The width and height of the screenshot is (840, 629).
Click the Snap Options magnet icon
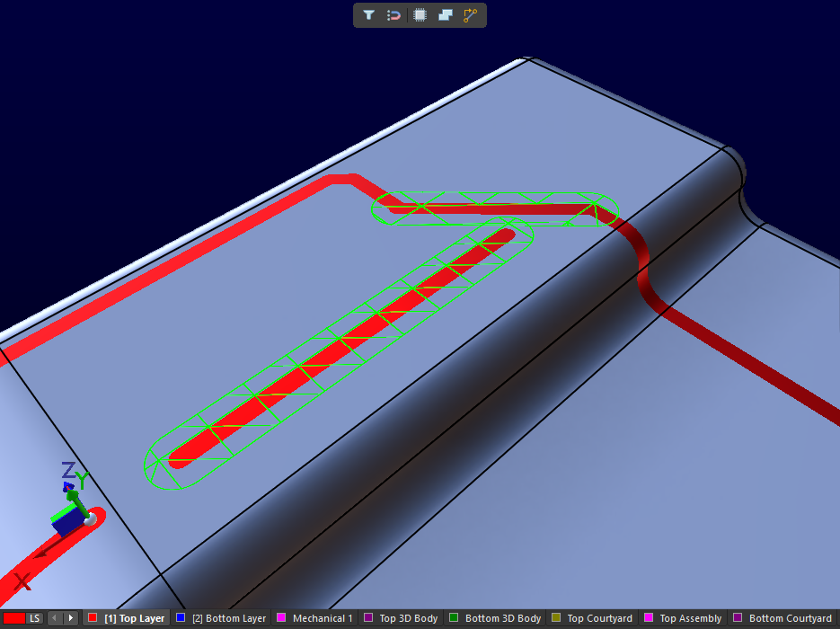pos(393,15)
